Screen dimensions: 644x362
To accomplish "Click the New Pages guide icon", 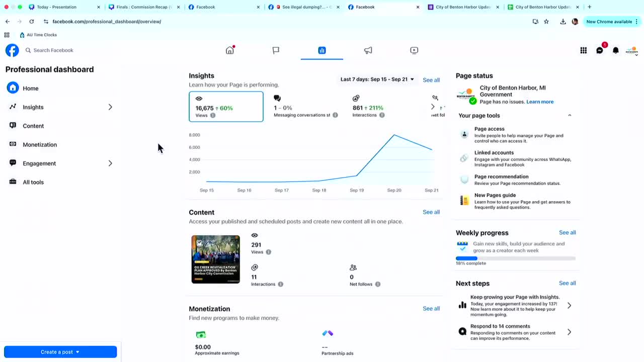I will click(464, 201).
